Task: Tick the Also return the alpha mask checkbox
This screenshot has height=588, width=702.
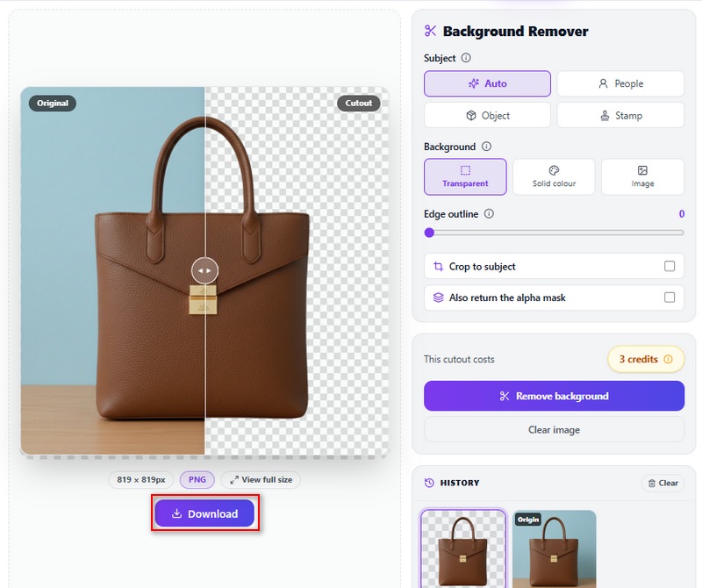Action: [670, 298]
